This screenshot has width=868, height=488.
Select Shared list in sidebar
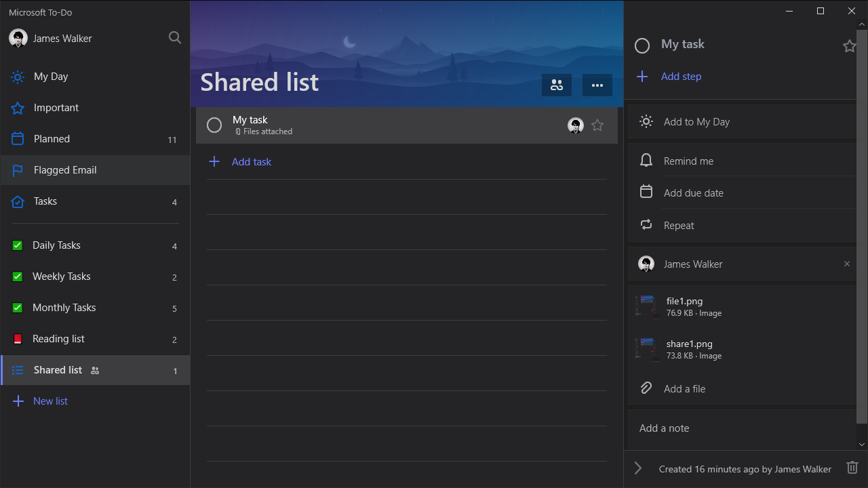pos(95,370)
